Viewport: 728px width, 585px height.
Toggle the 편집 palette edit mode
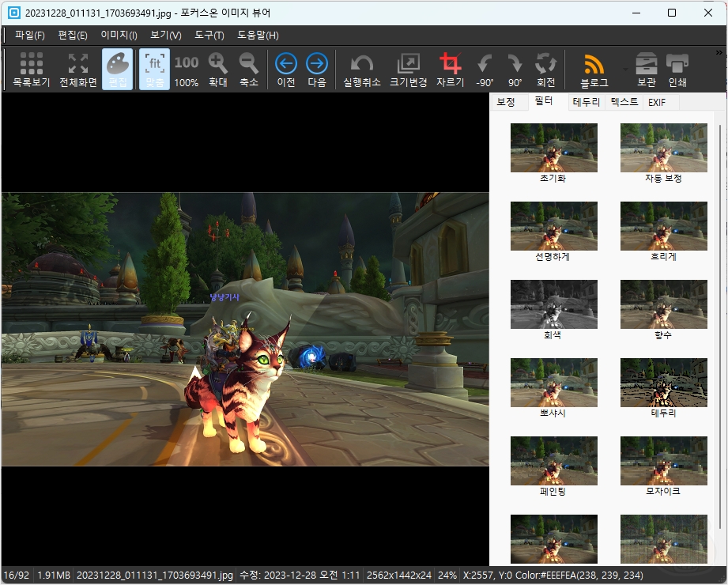[118, 70]
